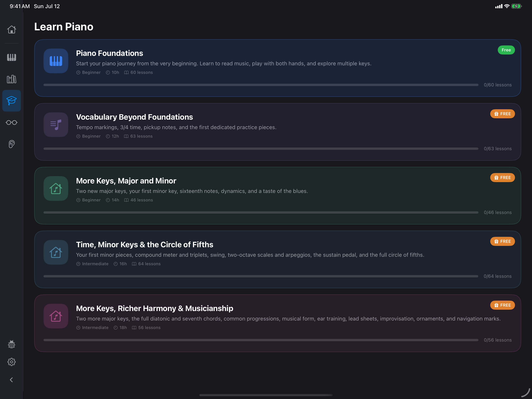Screen dimensions: 532x399
Task: Click the FREE badge on Circle of Fifths course
Action: click(x=502, y=241)
